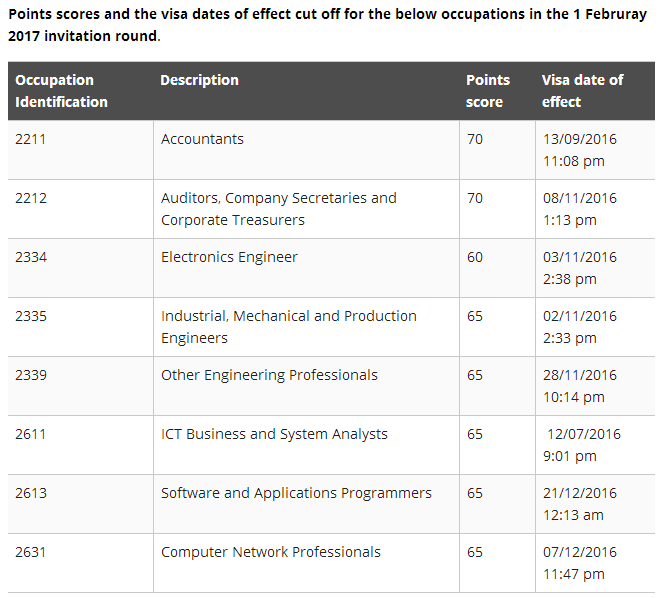Click Industrial, Mechanical and Production Engineers text
This screenshot has width=664, height=598.
click(288, 327)
